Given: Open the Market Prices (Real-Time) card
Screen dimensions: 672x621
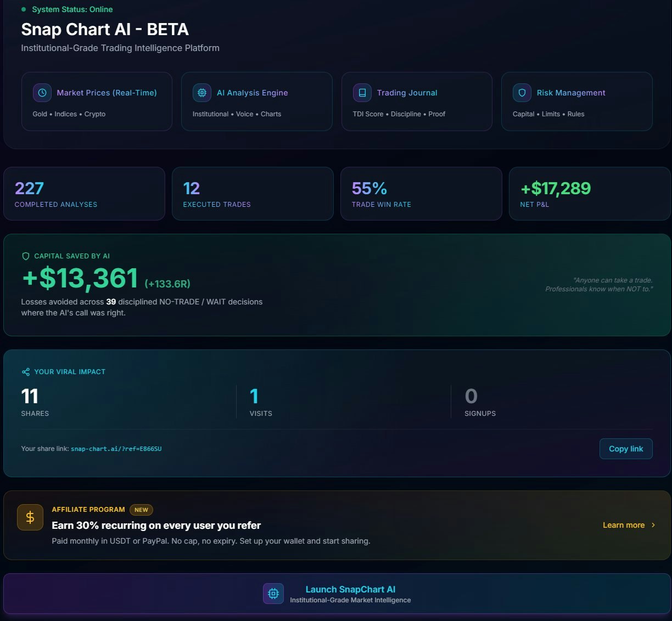Looking at the screenshot, I should (97, 101).
